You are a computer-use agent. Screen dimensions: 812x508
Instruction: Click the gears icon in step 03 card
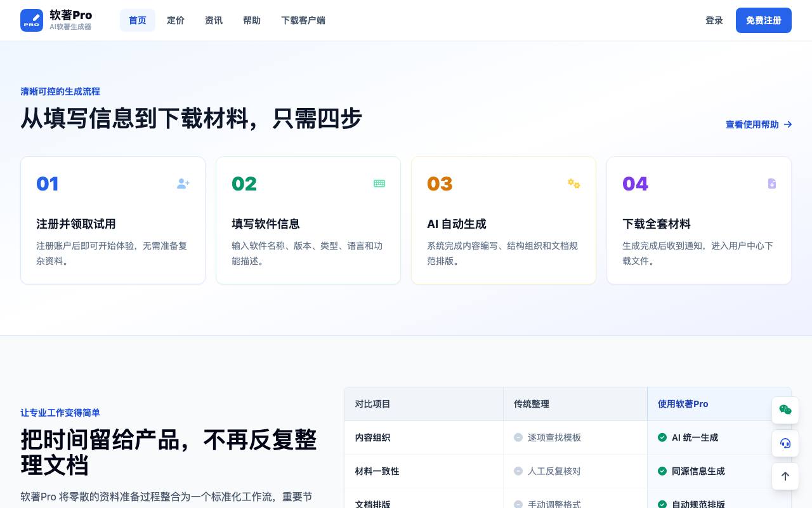pos(574,184)
